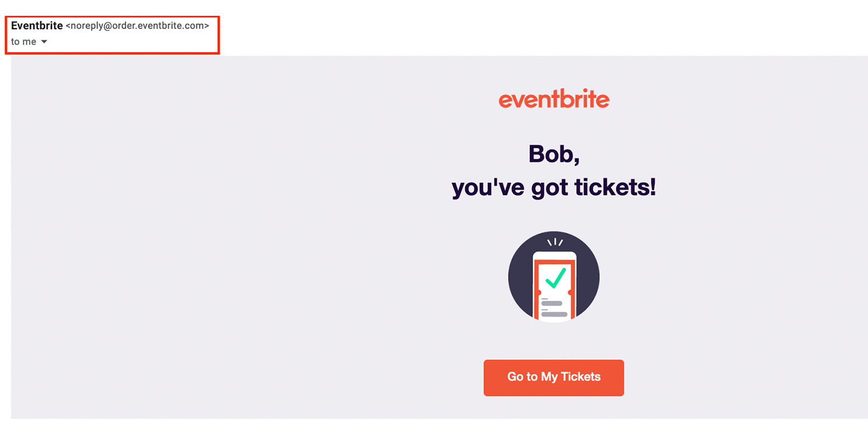Screen dimensions: 868x434
Task: Open Go to My Tickets button
Action: 554,377
